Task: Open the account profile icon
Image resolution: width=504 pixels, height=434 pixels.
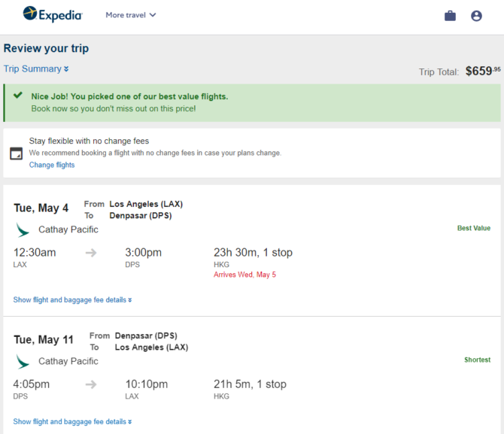Action: (x=476, y=16)
